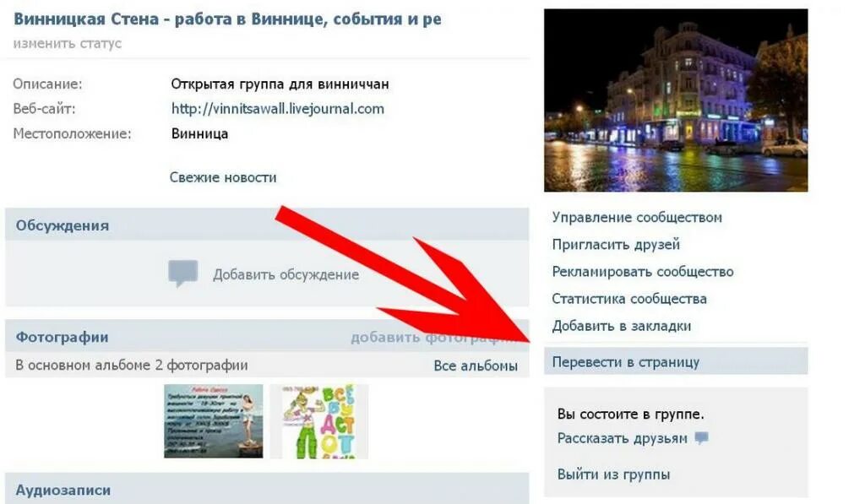Open the community avatar night city photo
The image size is (865, 504).
[x=676, y=100]
